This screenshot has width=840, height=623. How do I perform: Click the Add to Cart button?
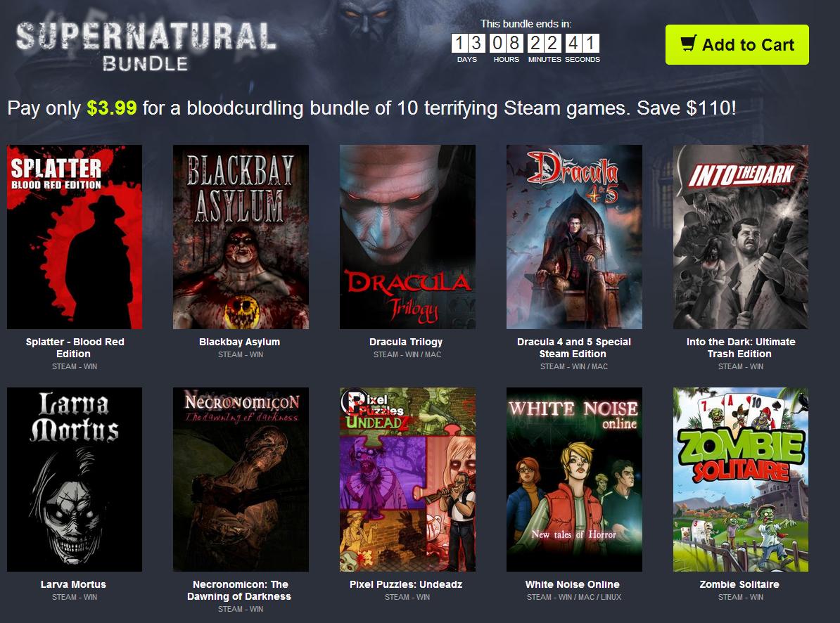click(x=737, y=44)
